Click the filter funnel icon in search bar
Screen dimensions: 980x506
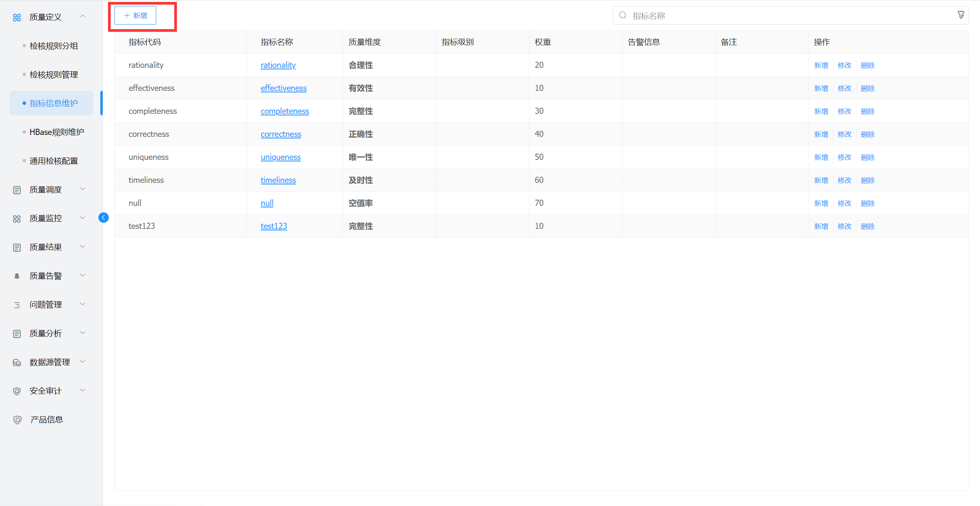961,15
